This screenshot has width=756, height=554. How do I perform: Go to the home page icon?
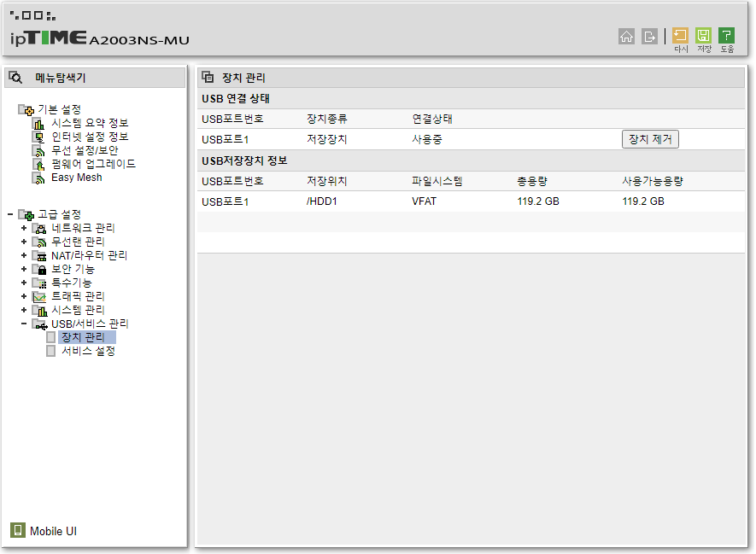point(626,36)
